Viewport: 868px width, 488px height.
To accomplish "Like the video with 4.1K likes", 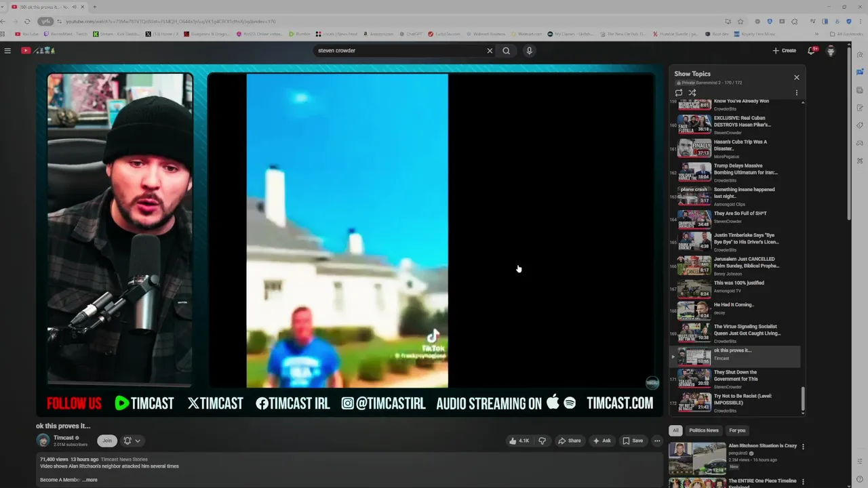I will pyautogui.click(x=519, y=441).
